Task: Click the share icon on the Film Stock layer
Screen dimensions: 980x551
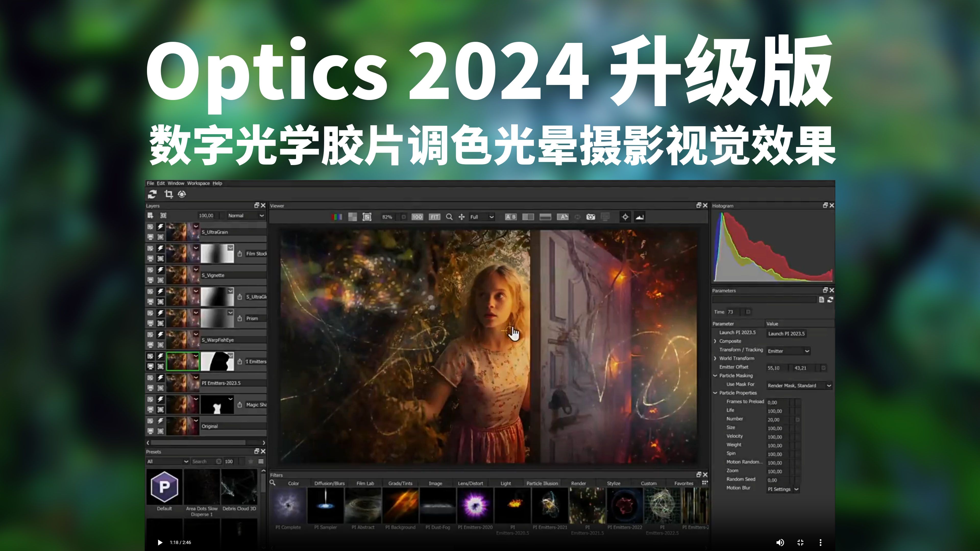Action: 239,254
